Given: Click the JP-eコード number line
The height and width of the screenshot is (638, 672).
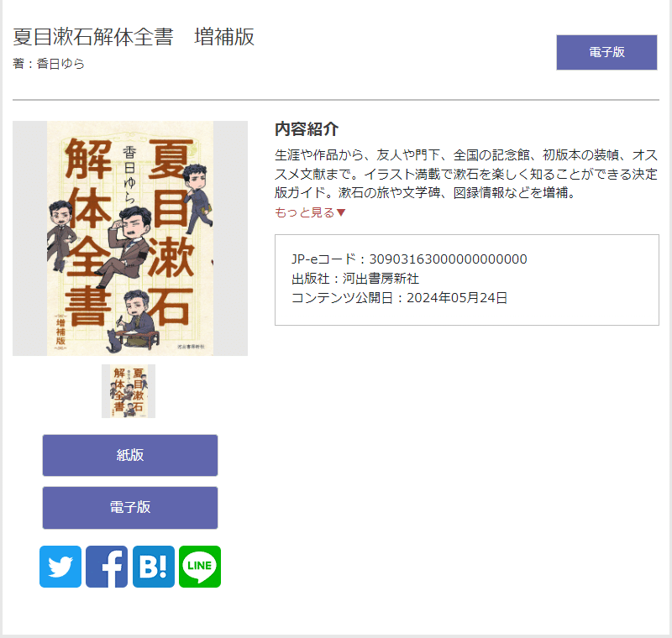Looking at the screenshot, I should pos(409,259).
